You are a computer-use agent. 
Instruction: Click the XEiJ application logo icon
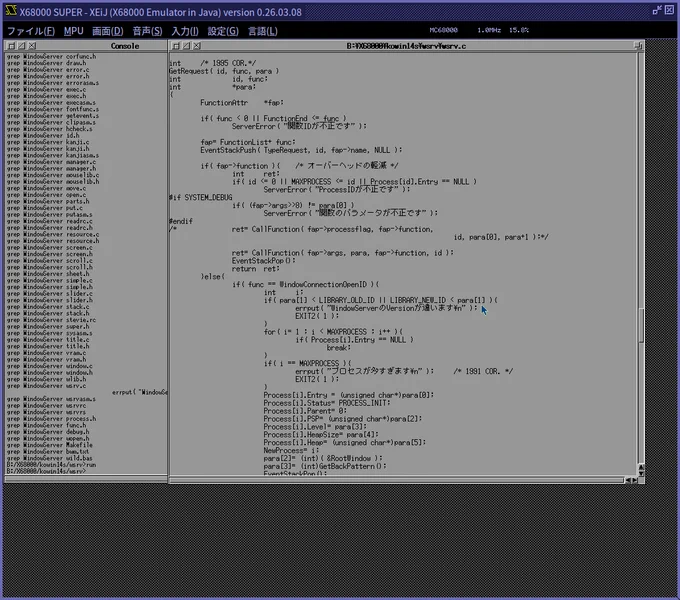tap(11, 10)
